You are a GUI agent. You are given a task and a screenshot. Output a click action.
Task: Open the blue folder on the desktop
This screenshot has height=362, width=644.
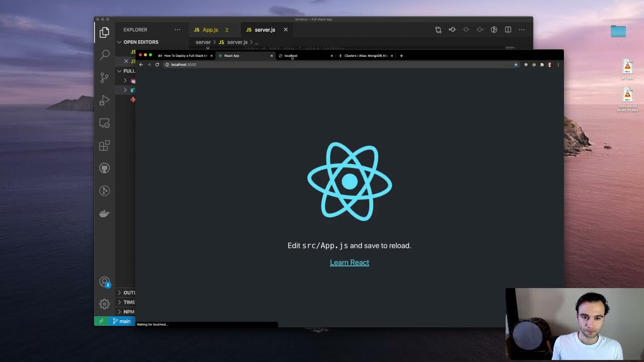click(618, 31)
